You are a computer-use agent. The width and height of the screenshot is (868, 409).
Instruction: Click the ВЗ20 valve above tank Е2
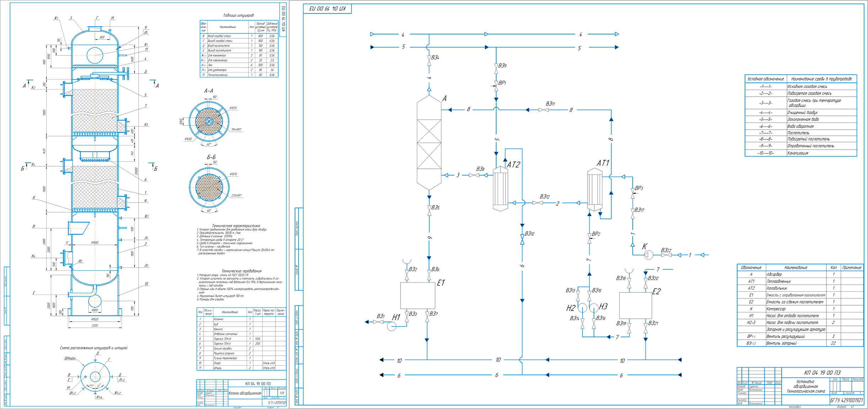click(x=645, y=284)
